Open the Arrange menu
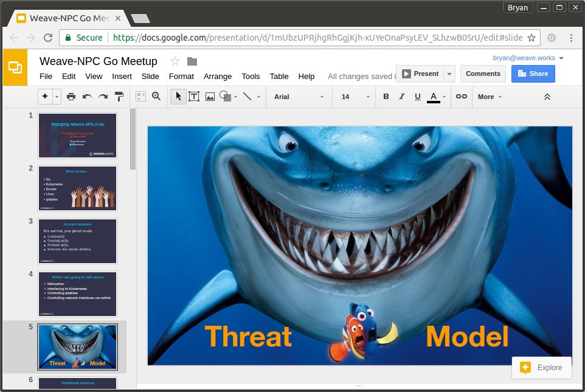Image resolution: width=585 pixels, height=392 pixels. pyautogui.click(x=218, y=77)
